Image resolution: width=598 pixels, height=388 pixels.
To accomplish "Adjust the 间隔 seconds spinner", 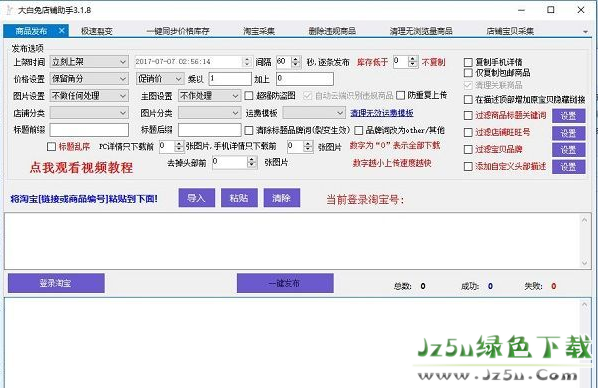I will [296, 62].
